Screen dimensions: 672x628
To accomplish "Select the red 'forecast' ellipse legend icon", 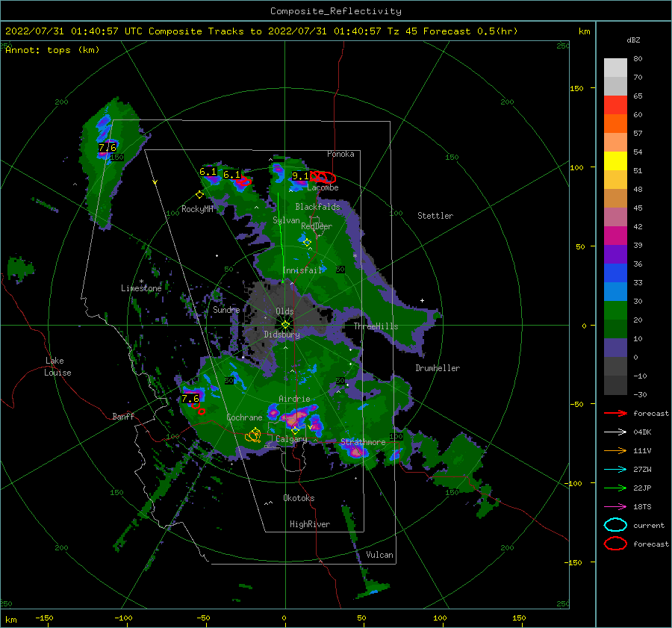I will tap(615, 544).
